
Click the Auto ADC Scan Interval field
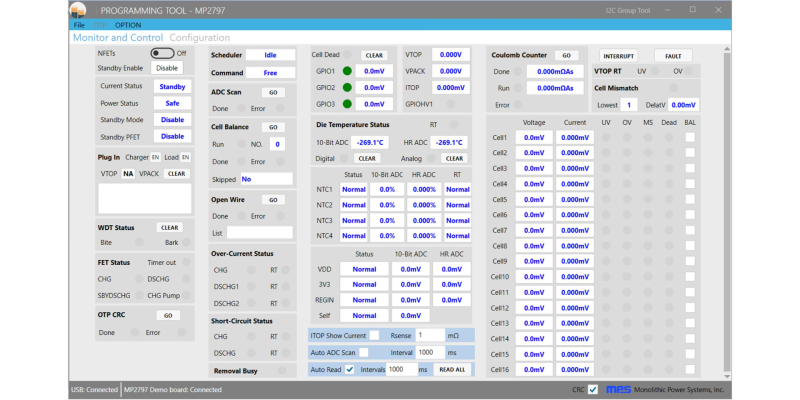[430, 353]
